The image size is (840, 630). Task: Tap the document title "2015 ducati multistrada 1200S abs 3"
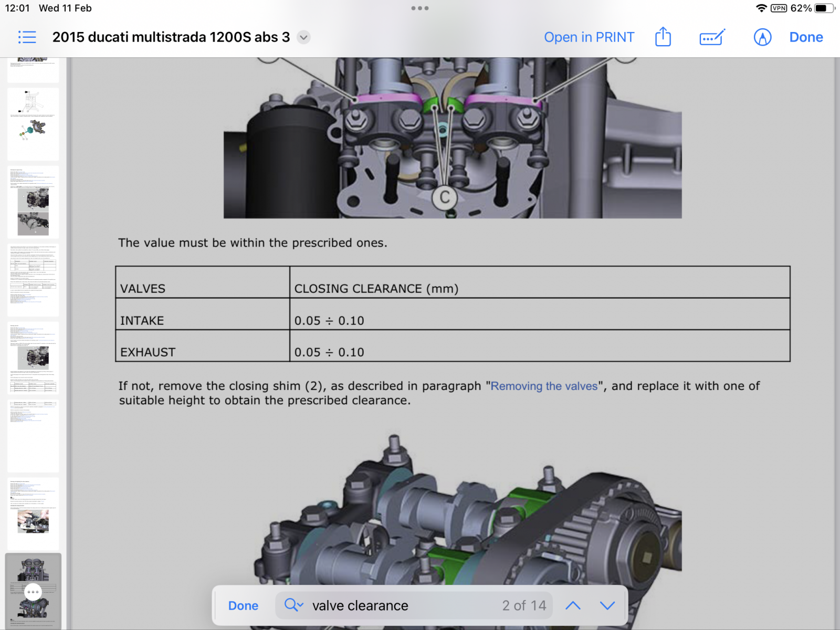[171, 37]
